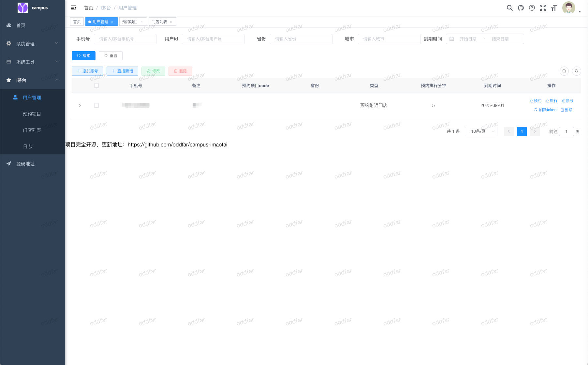This screenshot has width=588, height=365.
Task: Toggle fullscreen mode icon
Action: [543, 8]
